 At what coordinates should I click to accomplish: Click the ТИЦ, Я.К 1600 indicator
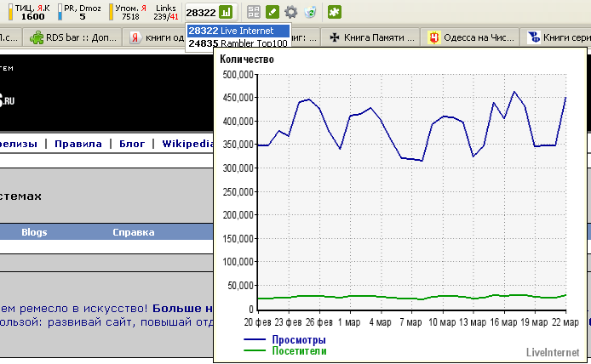(30, 13)
